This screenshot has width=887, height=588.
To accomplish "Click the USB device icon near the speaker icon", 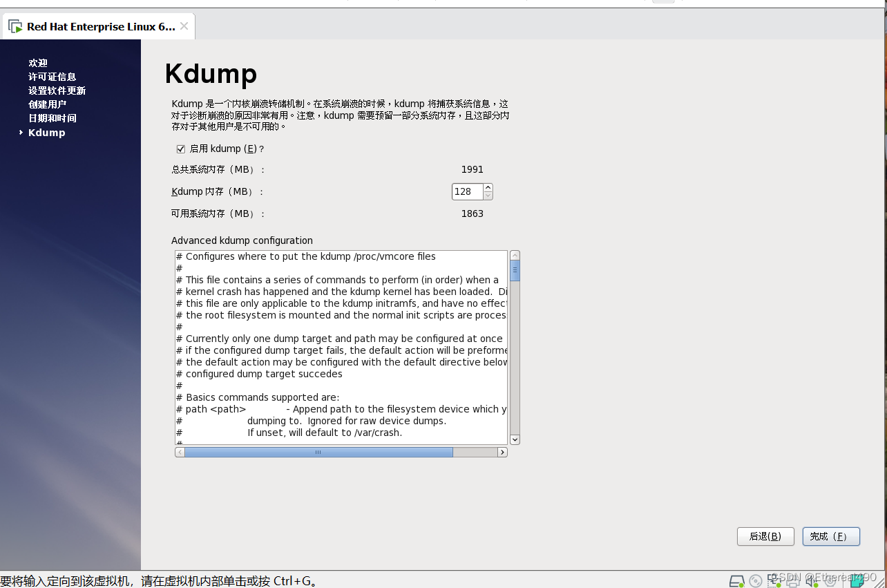I will point(830,581).
